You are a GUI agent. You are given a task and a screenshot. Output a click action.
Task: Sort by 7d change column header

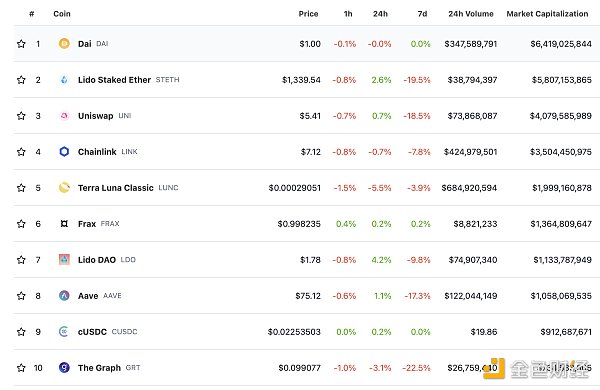coord(422,14)
